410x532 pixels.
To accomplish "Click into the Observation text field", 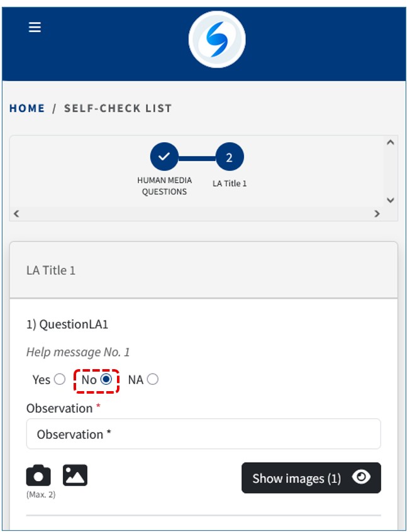I will [203, 434].
